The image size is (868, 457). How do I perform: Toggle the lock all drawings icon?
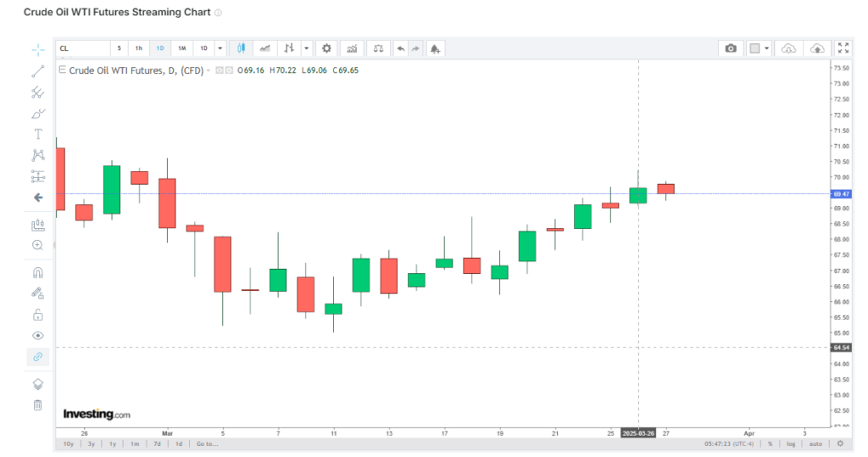[x=37, y=315]
